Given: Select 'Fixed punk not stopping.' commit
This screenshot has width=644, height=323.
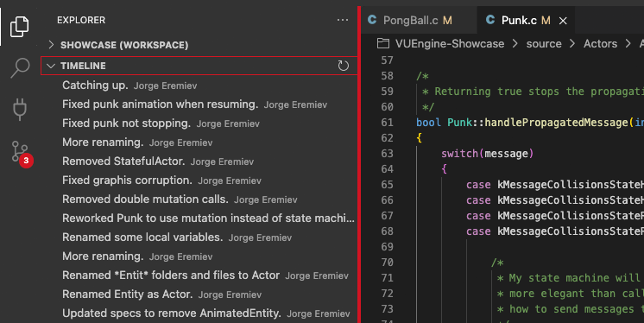Looking at the screenshot, I should pyautogui.click(x=199, y=123).
